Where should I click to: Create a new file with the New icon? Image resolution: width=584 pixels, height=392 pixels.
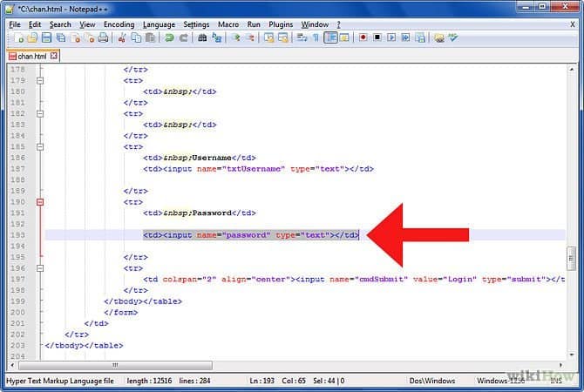point(18,37)
